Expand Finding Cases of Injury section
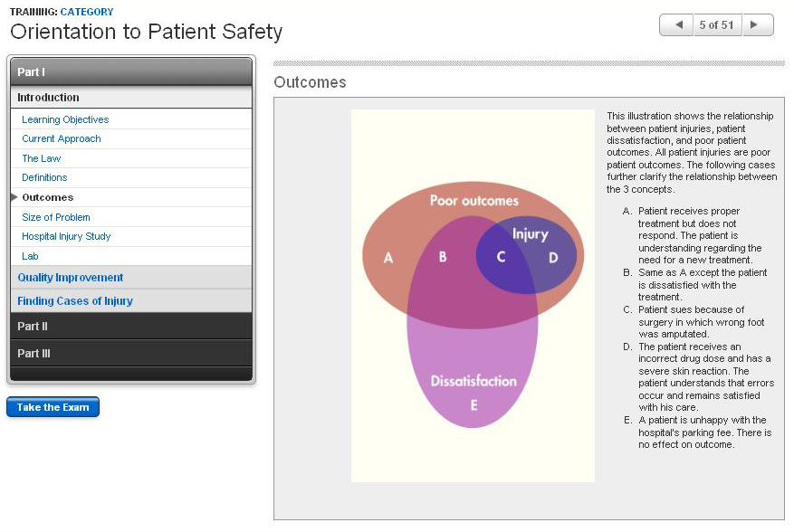The width and height of the screenshot is (794, 532). point(75,301)
